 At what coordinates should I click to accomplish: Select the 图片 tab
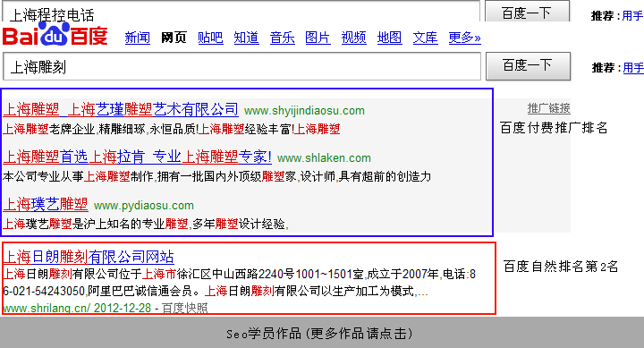tap(318, 38)
